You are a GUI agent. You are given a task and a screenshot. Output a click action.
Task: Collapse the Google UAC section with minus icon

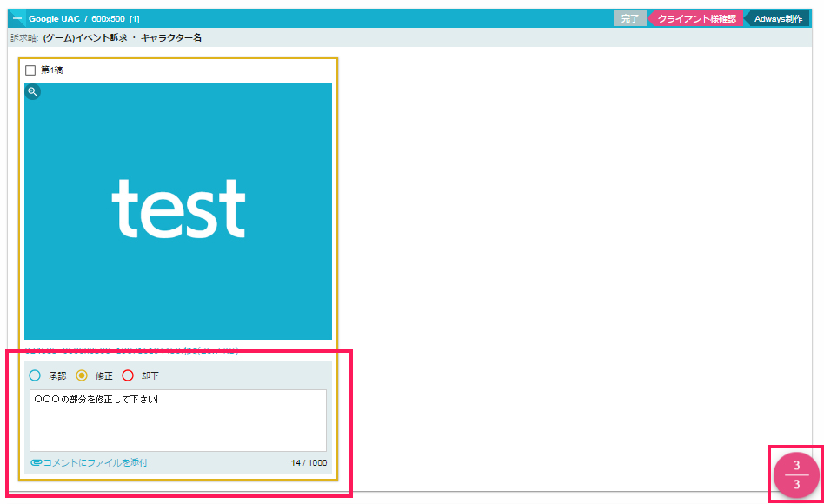click(17, 18)
